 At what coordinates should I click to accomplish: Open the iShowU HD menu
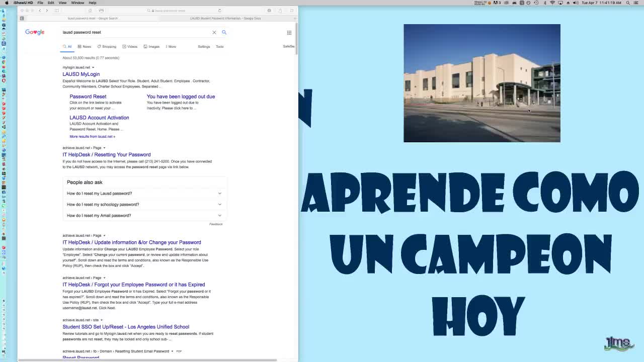pos(23,3)
